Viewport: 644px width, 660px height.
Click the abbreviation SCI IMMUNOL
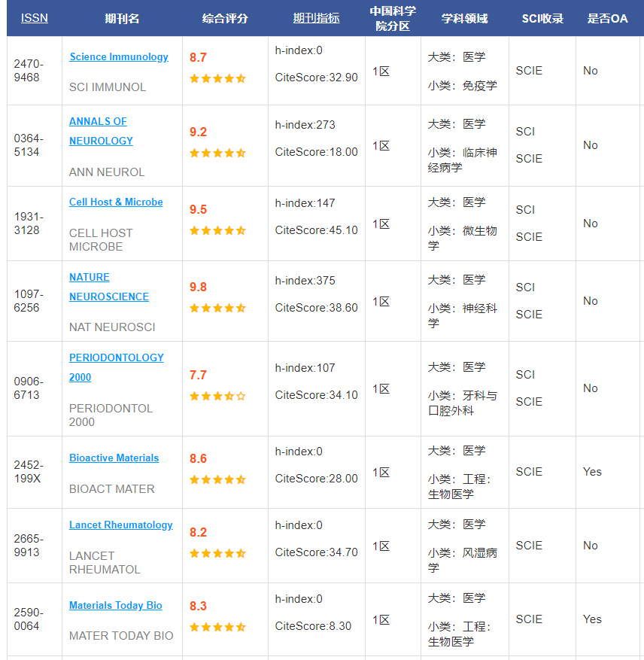pyautogui.click(x=108, y=87)
